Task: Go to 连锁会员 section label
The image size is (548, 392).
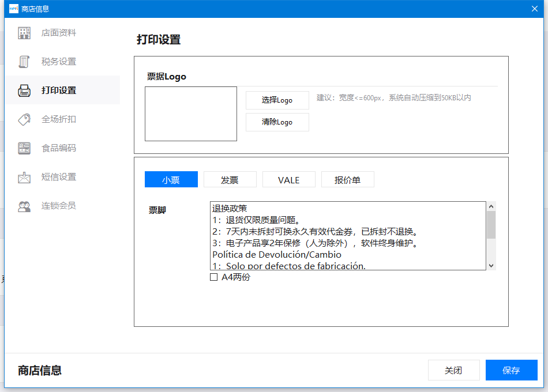Action: pos(59,205)
